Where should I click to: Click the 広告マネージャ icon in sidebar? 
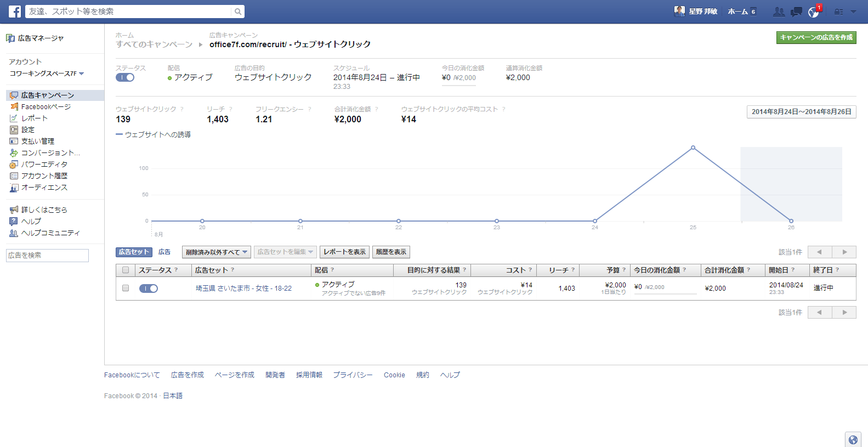10,38
